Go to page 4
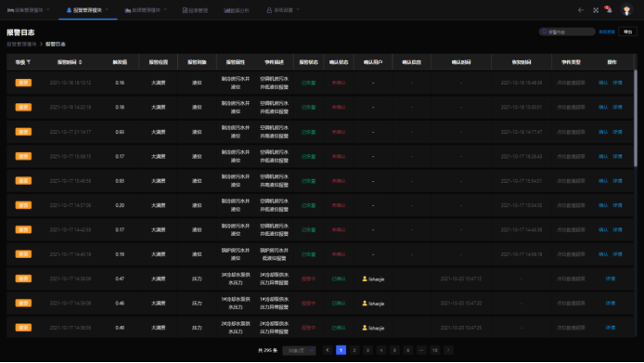Screen dimensions: 644x363 click(381, 350)
